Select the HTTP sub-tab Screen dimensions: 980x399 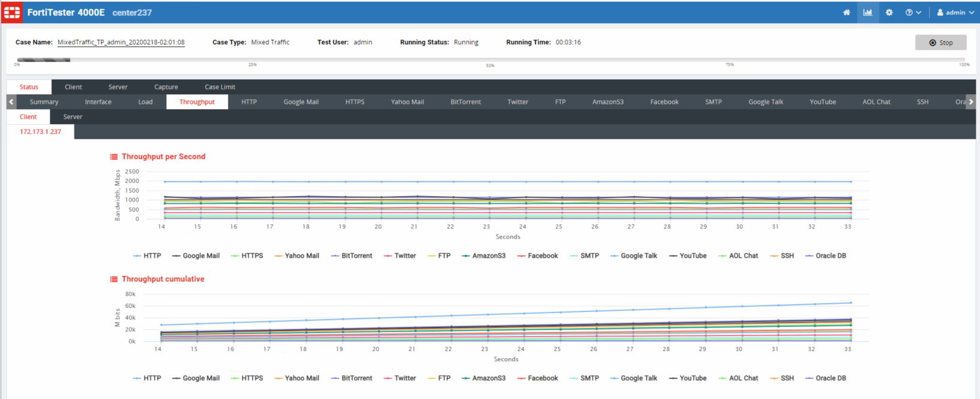249,102
